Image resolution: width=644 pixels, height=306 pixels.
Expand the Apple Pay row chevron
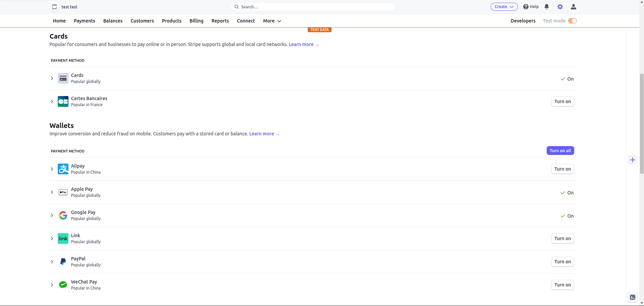tap(52, 192)
